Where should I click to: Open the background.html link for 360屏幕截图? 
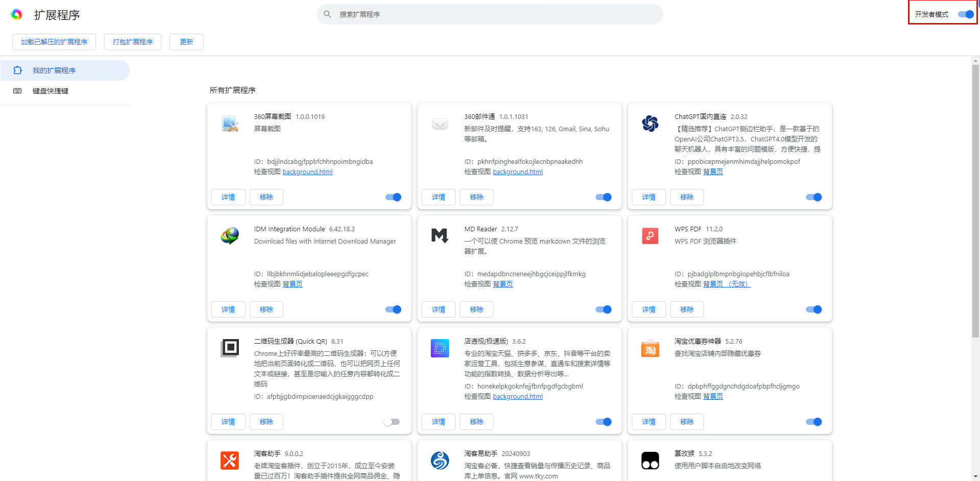tap(307, 172)
